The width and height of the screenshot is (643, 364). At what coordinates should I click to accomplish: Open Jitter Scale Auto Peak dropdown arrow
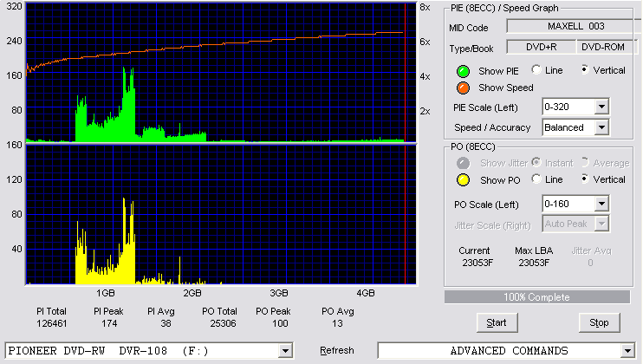601,224
